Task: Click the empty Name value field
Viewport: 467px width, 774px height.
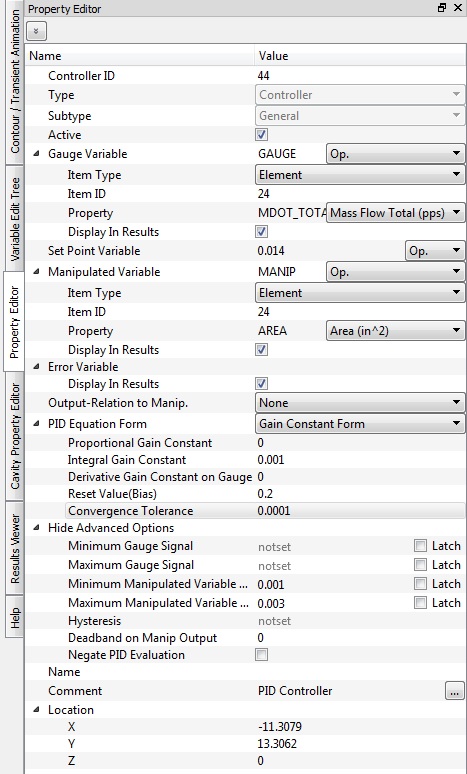Action: (x=360, y=671)
